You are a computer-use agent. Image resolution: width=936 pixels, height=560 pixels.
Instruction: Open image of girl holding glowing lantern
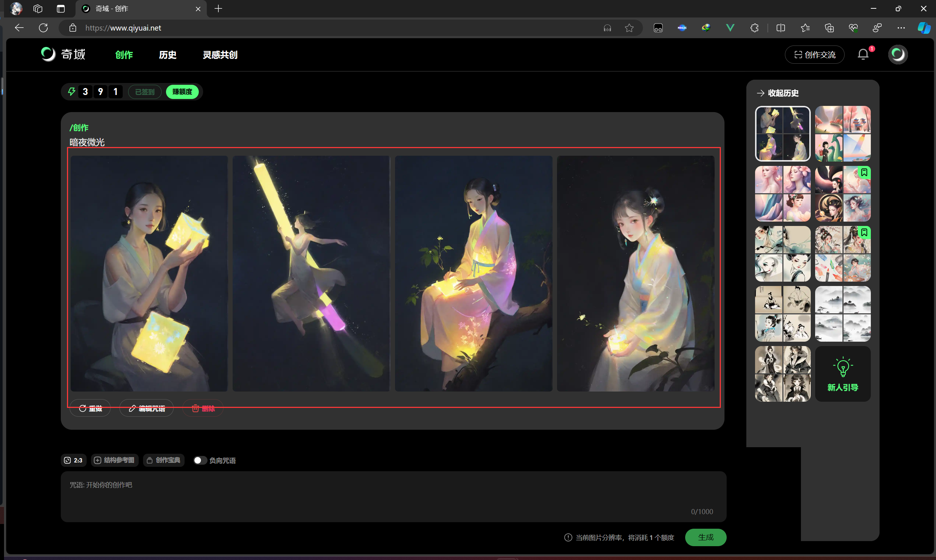click(x=635, y=274)
